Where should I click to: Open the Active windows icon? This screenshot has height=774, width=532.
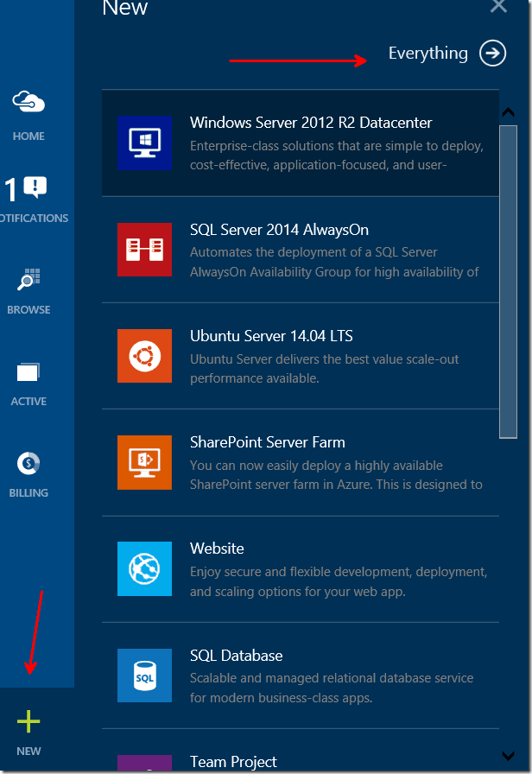click(x=28, y=372)
